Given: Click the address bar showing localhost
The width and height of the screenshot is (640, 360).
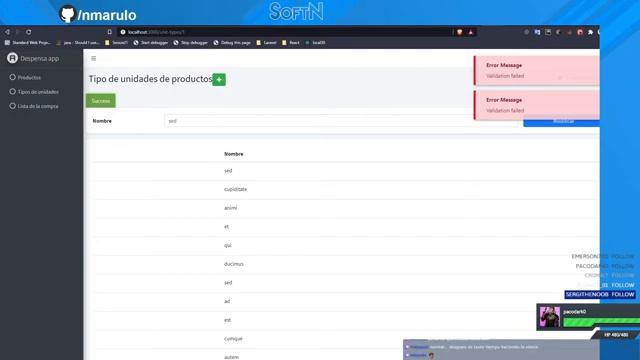Looking at the screenshot, I should (286, 32).
